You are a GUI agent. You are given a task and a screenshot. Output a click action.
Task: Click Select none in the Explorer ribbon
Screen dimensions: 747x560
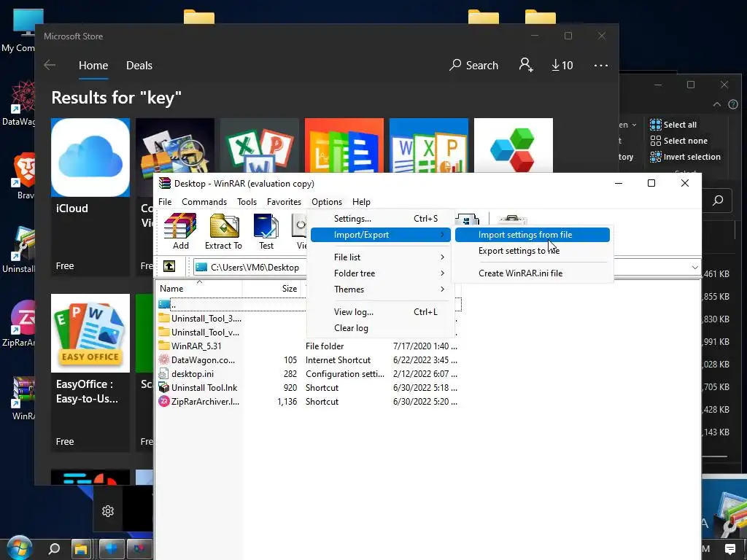click(679, 141)
